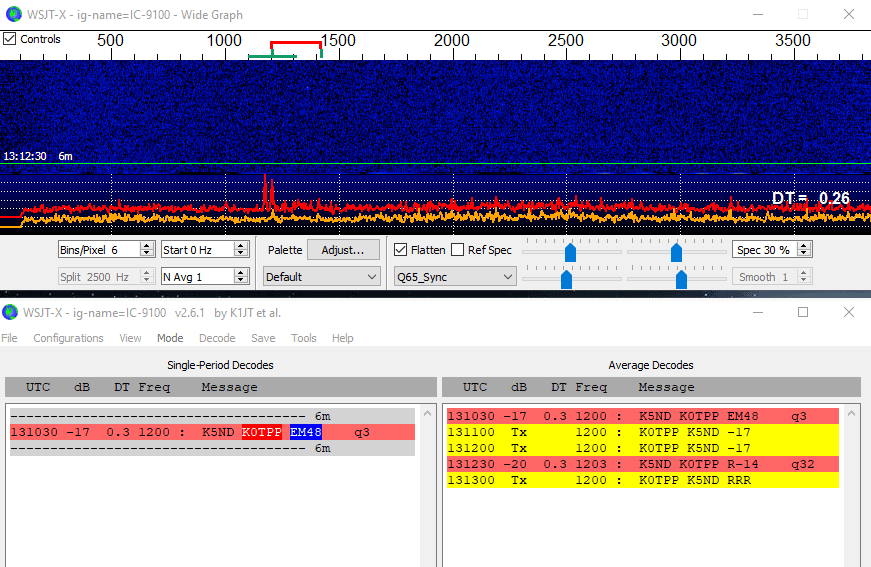Image resolution: width=871 pixels, height=567 pixels.
Task: Decrease the Start Hz value with down arrow
Action: (241, 253)
